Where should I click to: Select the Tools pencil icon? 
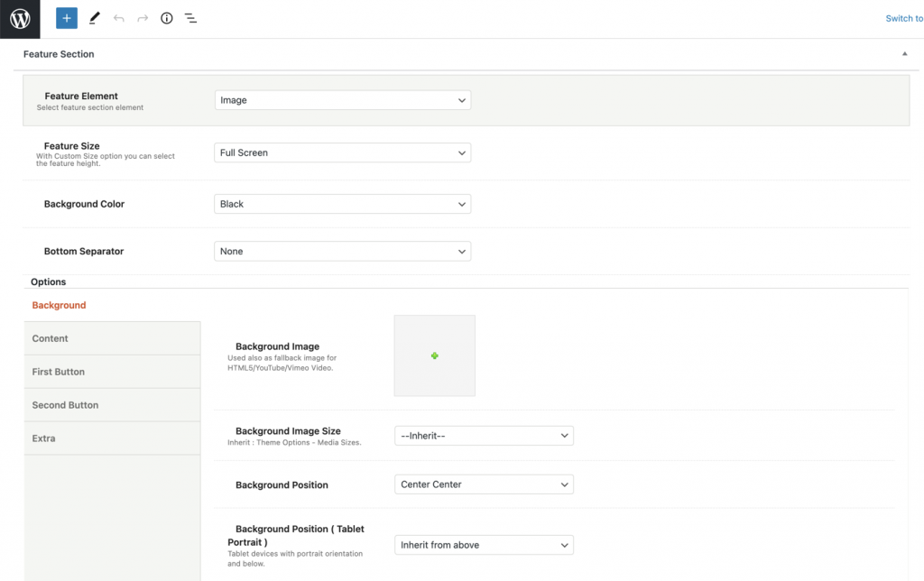pos(95,18)
